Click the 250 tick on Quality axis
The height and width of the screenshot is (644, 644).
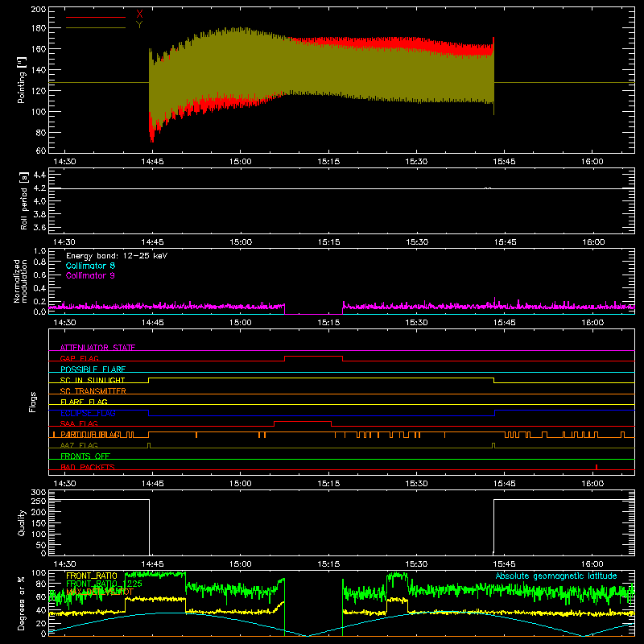coord(38,501)
